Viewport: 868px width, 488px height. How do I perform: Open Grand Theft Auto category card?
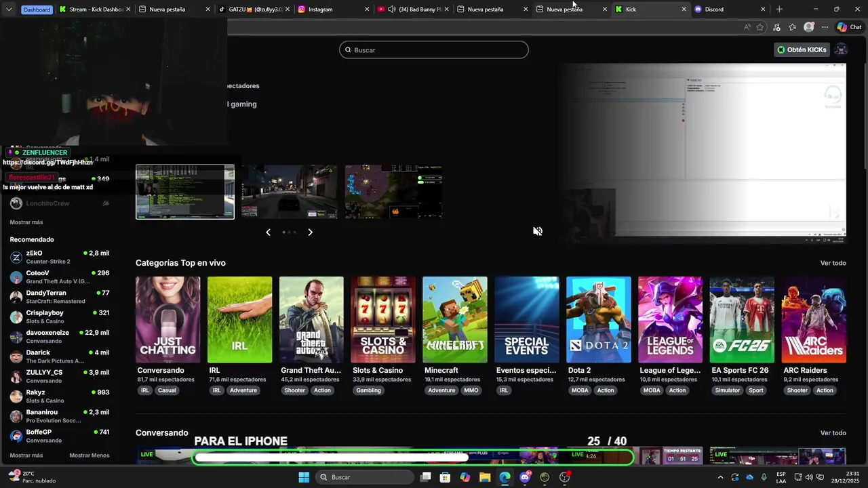tap(311, 319)
